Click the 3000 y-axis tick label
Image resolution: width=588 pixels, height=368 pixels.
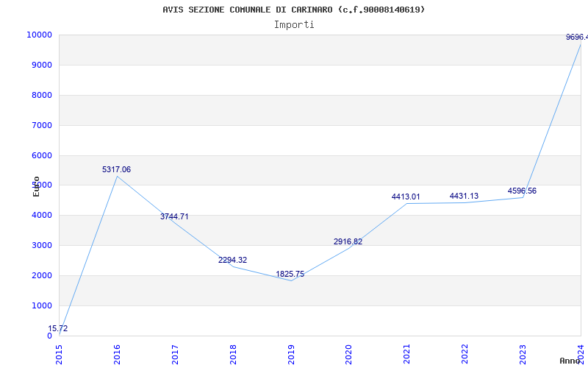click(42, 246)
